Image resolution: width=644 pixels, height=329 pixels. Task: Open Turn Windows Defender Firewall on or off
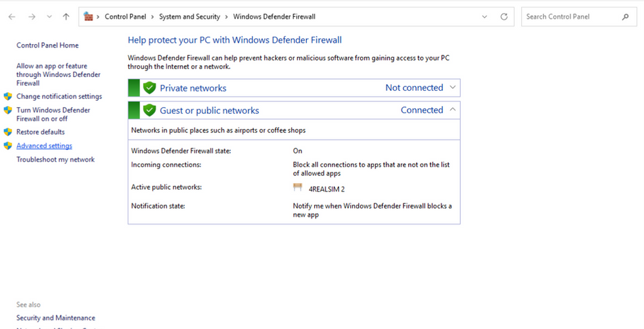click(x=53, y=114)
